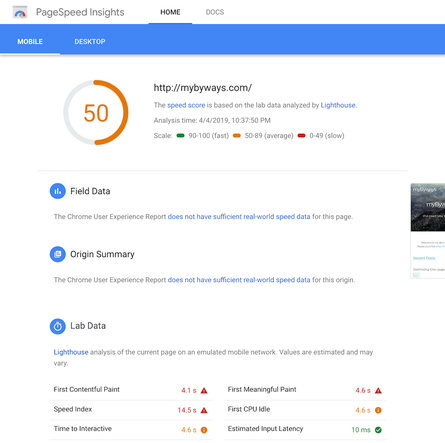Click the 10 ms input latency value
The image size is (445, 443).
click(361, 430)
